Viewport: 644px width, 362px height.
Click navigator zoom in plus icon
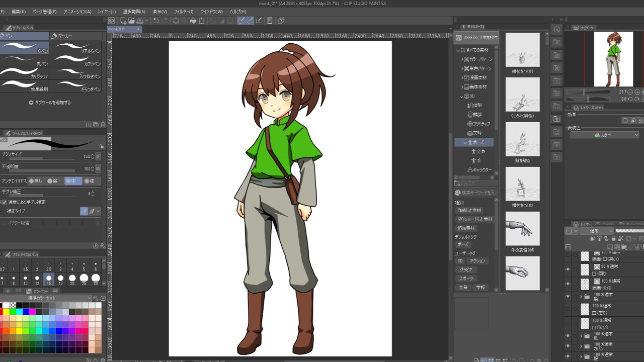[x=637, y=92]
